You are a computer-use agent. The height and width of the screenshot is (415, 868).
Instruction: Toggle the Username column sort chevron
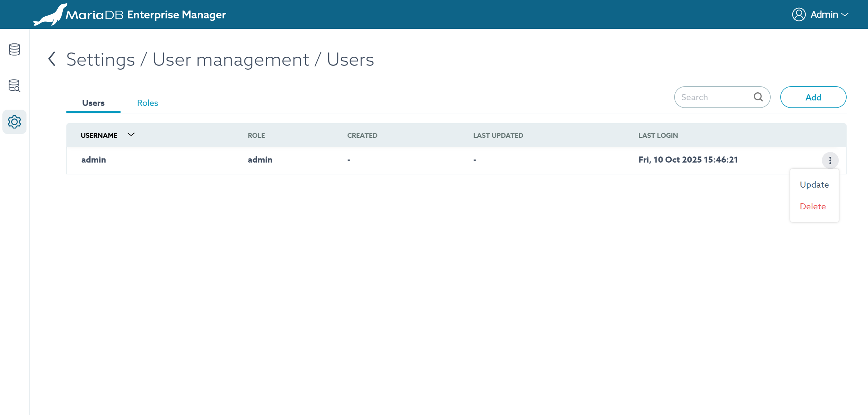pyautogui.click(x=131, y=135)
